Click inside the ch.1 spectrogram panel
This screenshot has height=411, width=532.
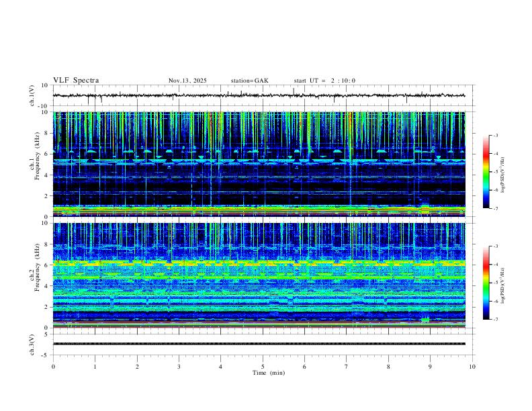point(259,164)
